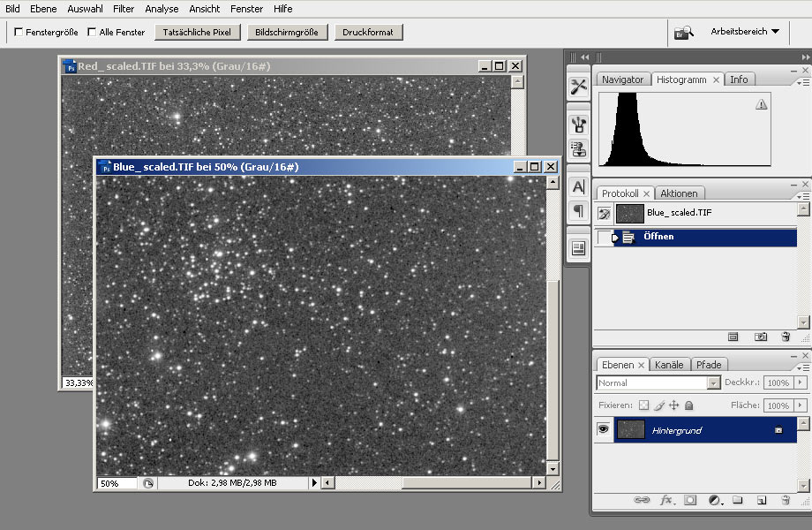Enable the Fenstergröße checkbox
812x530 pixels.
click(x=19, y=33)
